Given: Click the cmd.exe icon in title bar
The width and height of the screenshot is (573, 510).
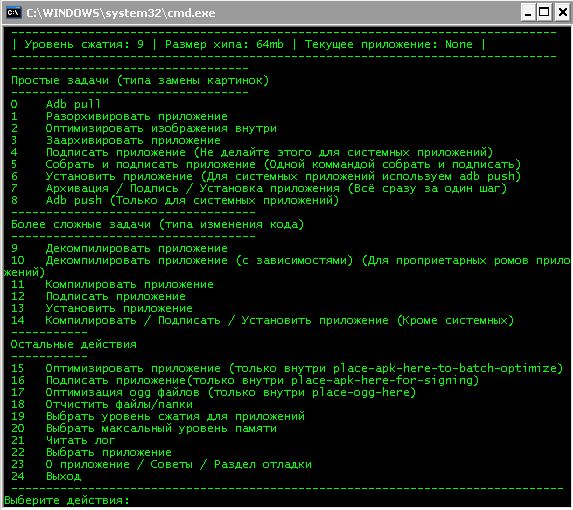Looking at the screenshot, I should 14,13.
